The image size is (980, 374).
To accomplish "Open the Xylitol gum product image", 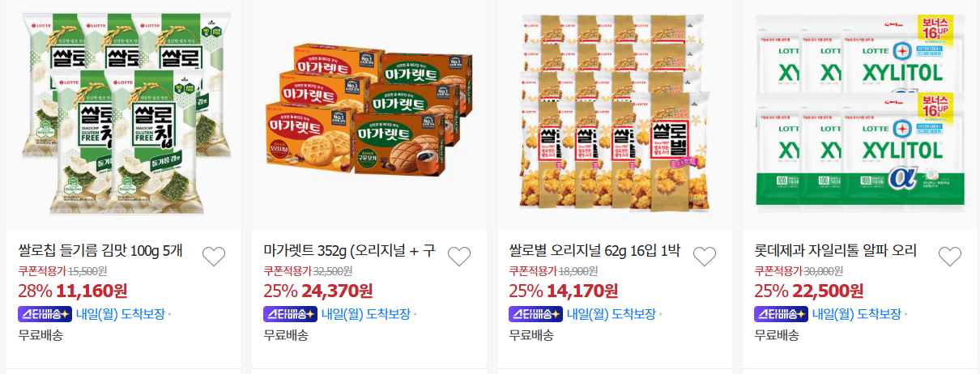I will 859,114.
